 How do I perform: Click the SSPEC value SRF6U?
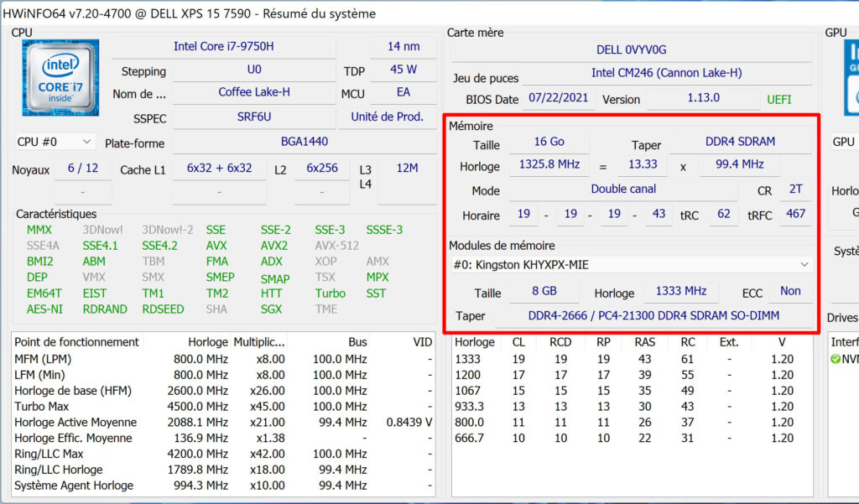point(253,117)
